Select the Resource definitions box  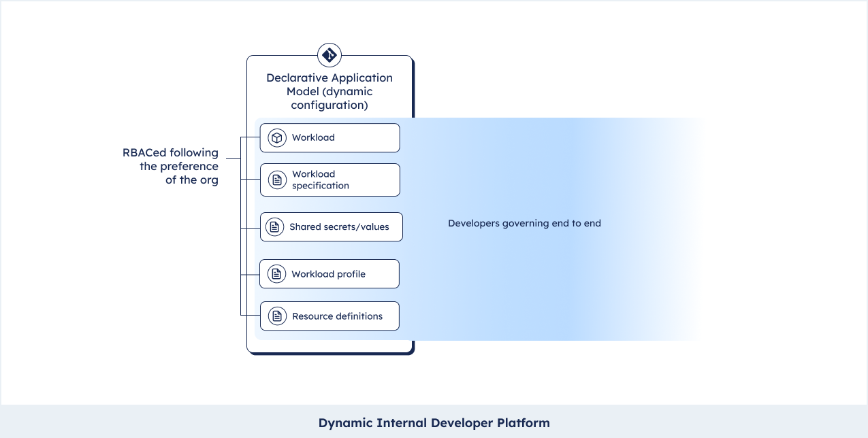pos(329,316)
